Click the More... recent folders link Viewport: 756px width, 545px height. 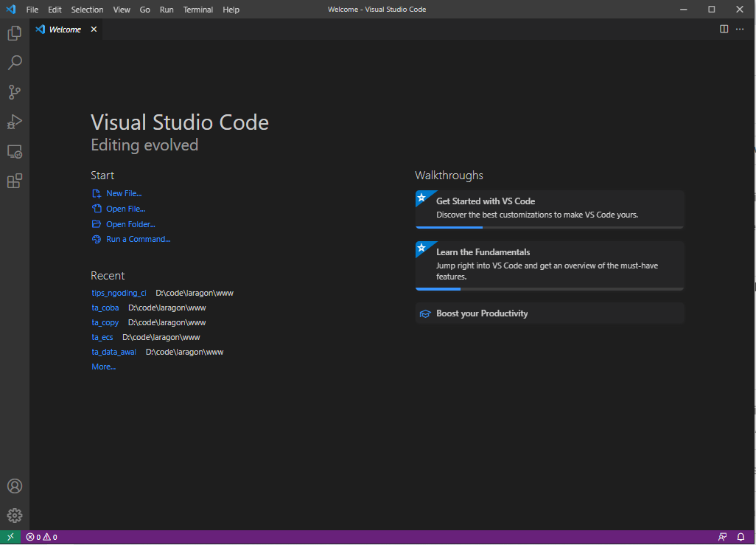click(104, 367)
